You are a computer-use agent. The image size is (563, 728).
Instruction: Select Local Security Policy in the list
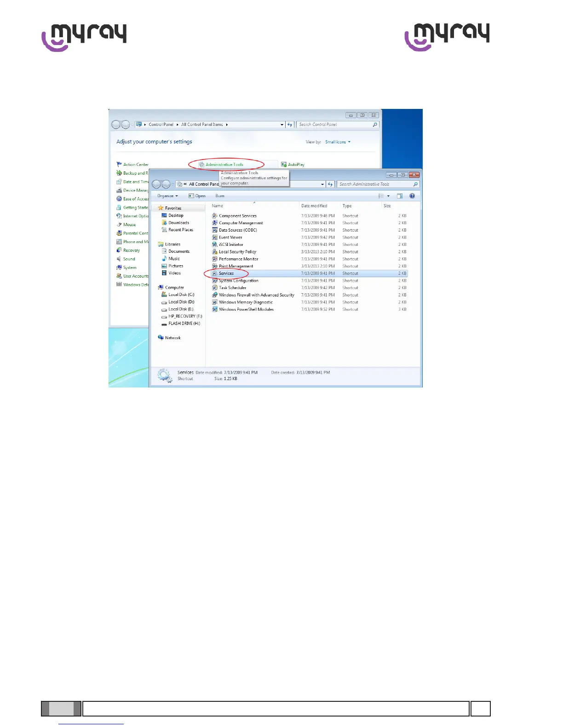pyautogui.click(x=234, y=252)
